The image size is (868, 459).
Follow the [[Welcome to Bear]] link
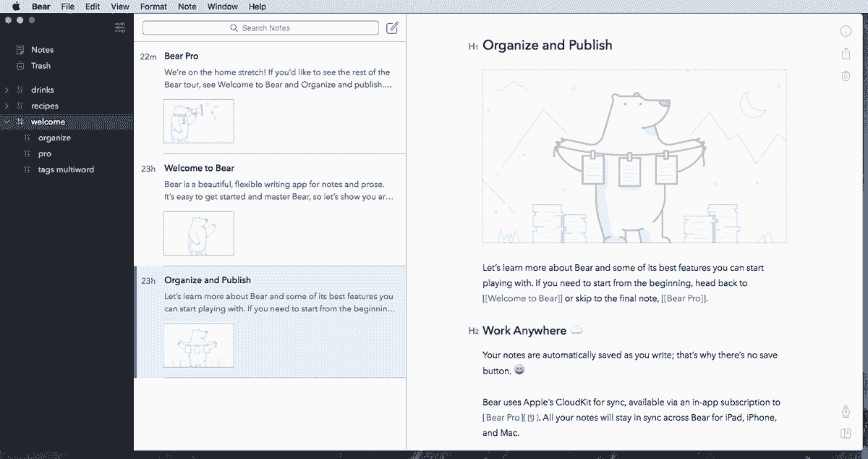point(522,298)
